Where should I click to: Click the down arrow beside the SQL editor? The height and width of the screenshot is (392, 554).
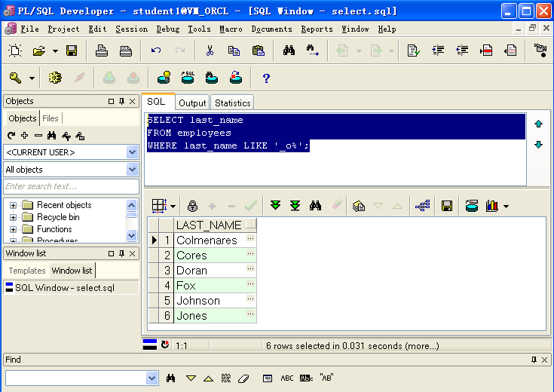pyautogui.click(x=538, y=145)
